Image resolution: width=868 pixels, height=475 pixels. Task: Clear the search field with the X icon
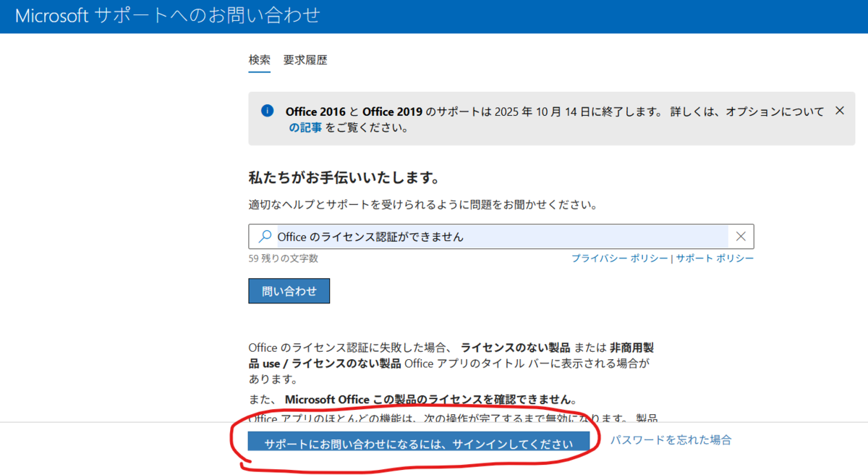pyautogui.click(x=741, y=236)
